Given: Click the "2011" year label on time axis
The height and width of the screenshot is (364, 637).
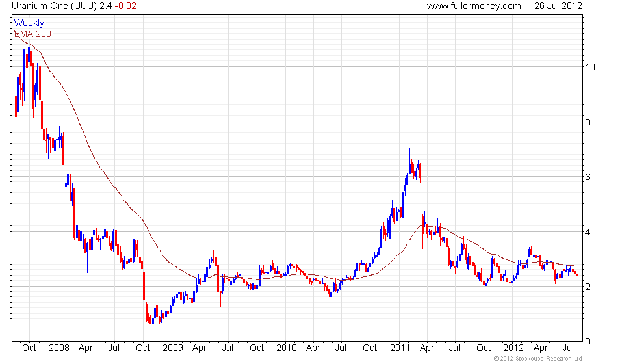Looking at the screenshot, I should tap(400, 348).
